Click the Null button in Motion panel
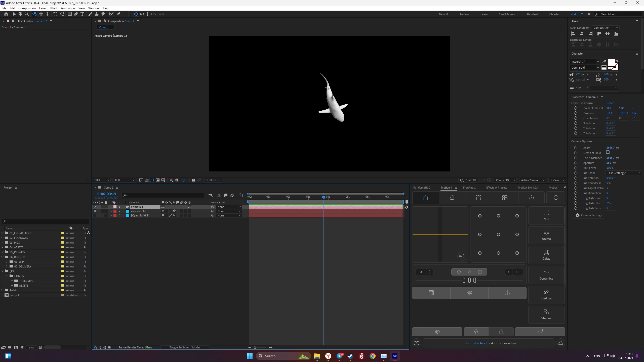644x362 pixels. point(546,215)
